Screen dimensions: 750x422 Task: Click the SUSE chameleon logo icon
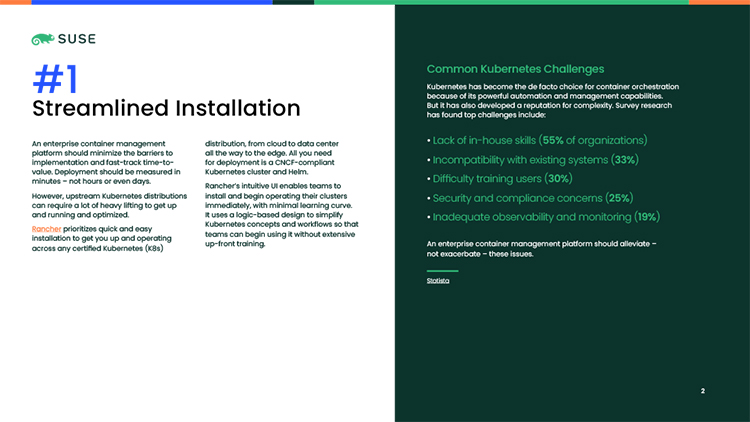tap(43, 40)
